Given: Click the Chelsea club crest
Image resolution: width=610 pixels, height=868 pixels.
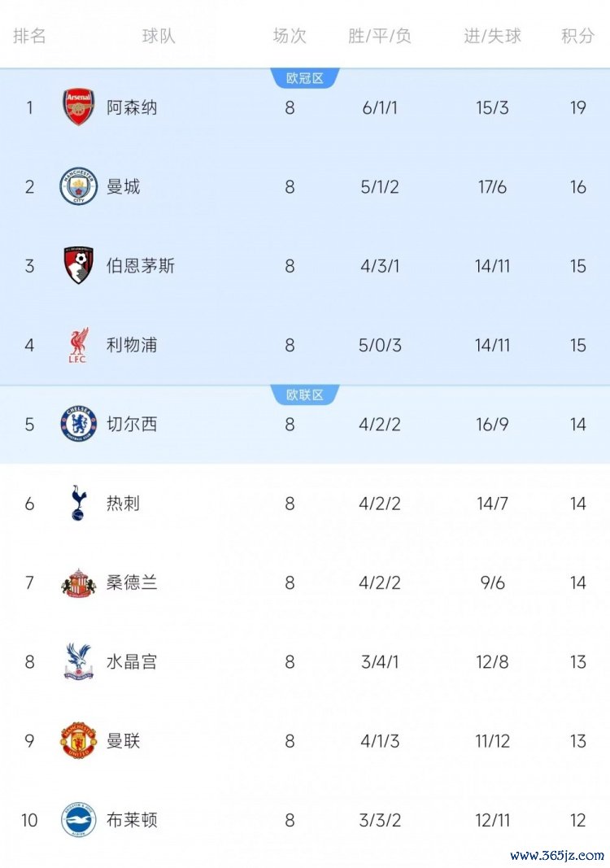Looking at the screenshot, I should [79, 424].
